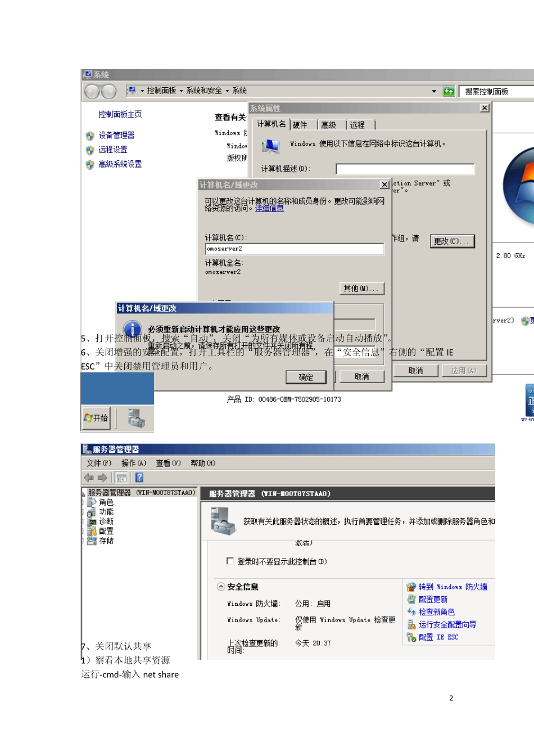Click shield icon beside 设备管理器
534x756 pixels.
click(90, 136)
